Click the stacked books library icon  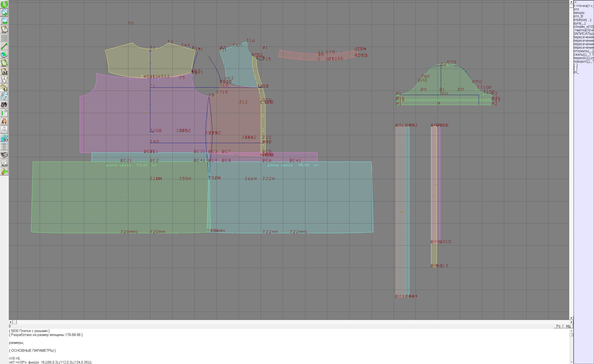point(4,155)
